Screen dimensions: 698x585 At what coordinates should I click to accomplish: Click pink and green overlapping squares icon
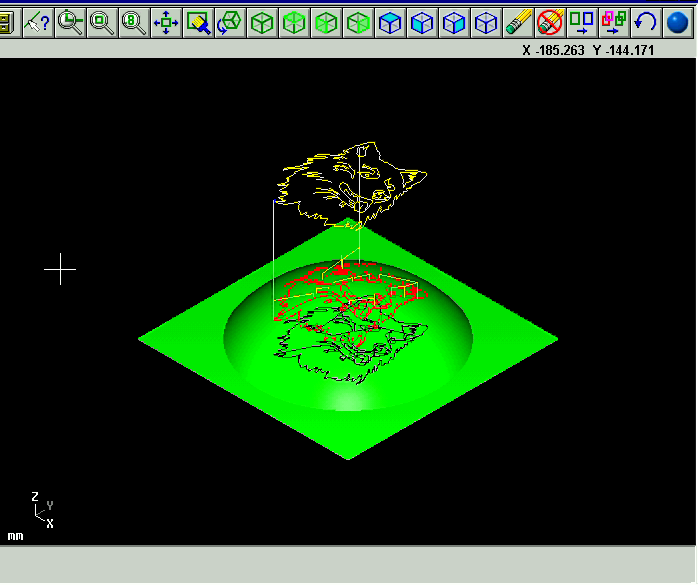[x=615, y=22]
